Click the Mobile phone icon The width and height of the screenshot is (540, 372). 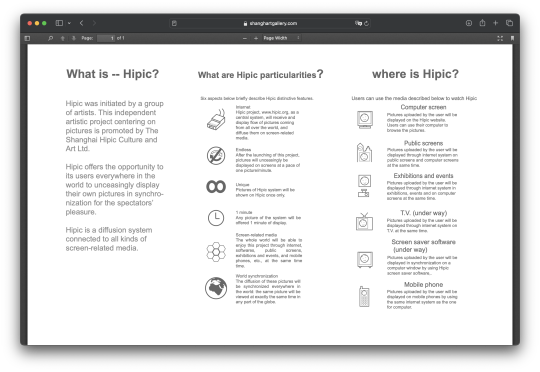pos(364,297)
